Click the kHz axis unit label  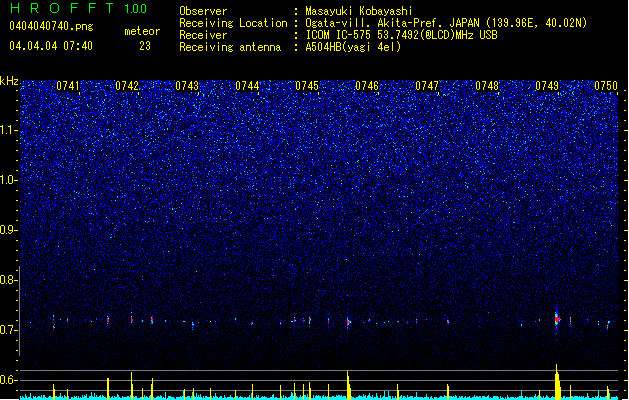(x=9, y=81)
